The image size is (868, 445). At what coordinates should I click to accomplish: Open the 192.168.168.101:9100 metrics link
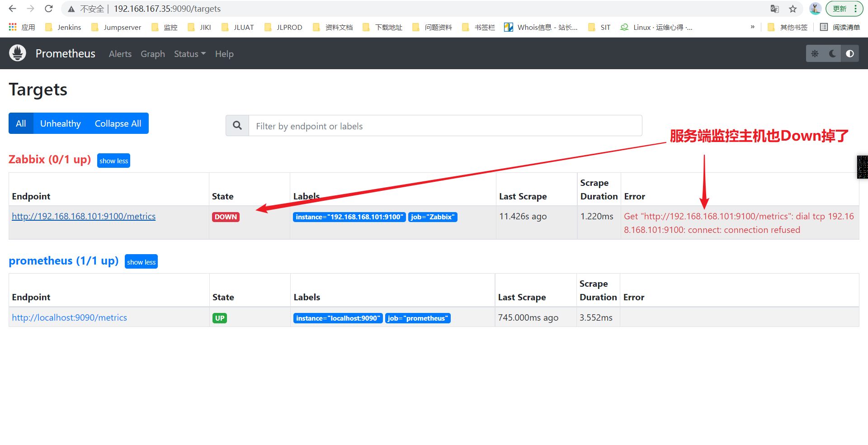[x=84, y=216]
